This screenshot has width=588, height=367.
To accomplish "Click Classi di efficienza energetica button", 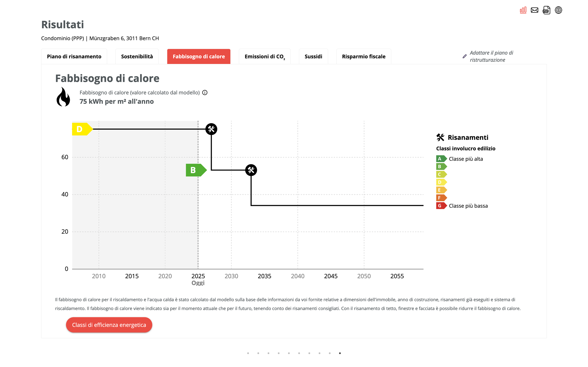I will [109, 325].
